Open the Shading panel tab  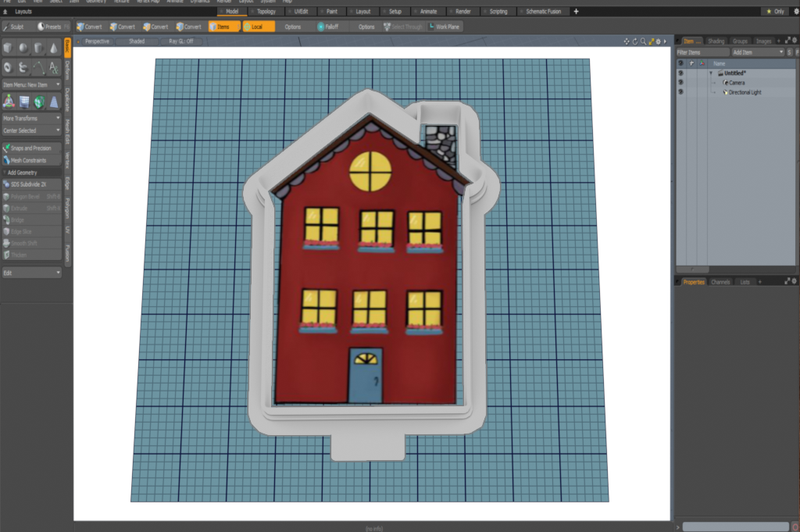[716, 41]
